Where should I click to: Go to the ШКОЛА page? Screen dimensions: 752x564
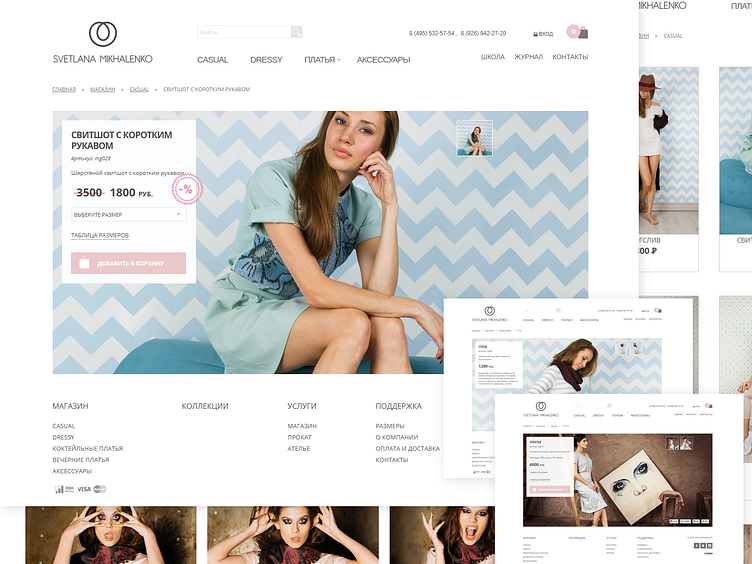[493, 57]
